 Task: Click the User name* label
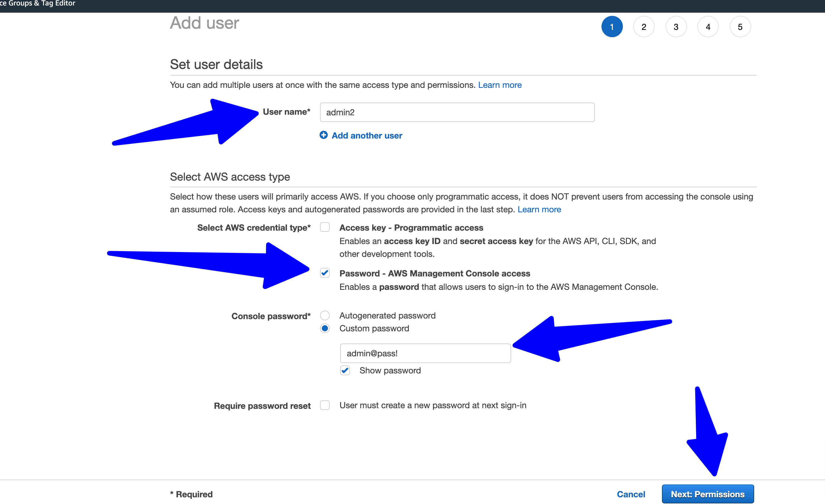tap(286, 112)
